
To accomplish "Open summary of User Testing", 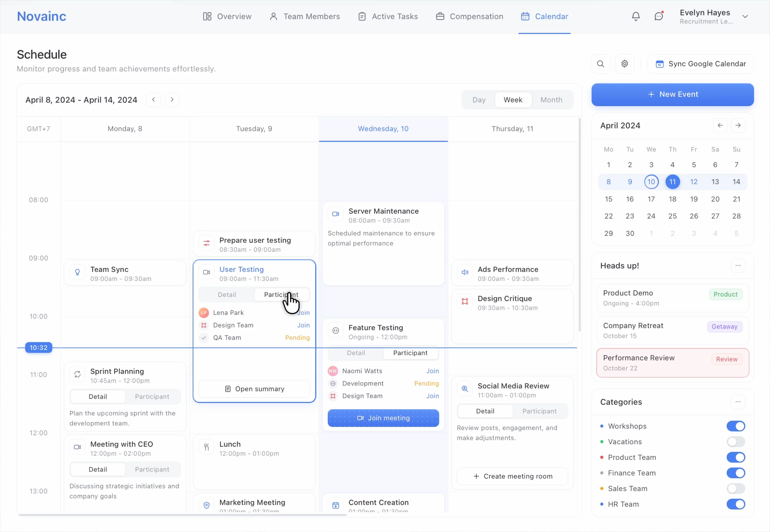I will pyautogui.click(x=254, y=389).
